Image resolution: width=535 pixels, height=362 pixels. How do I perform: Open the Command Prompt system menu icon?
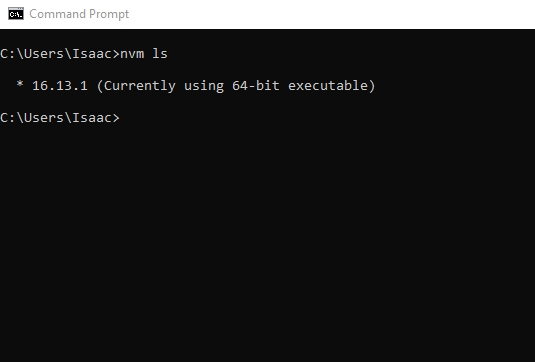click(16, 14)
